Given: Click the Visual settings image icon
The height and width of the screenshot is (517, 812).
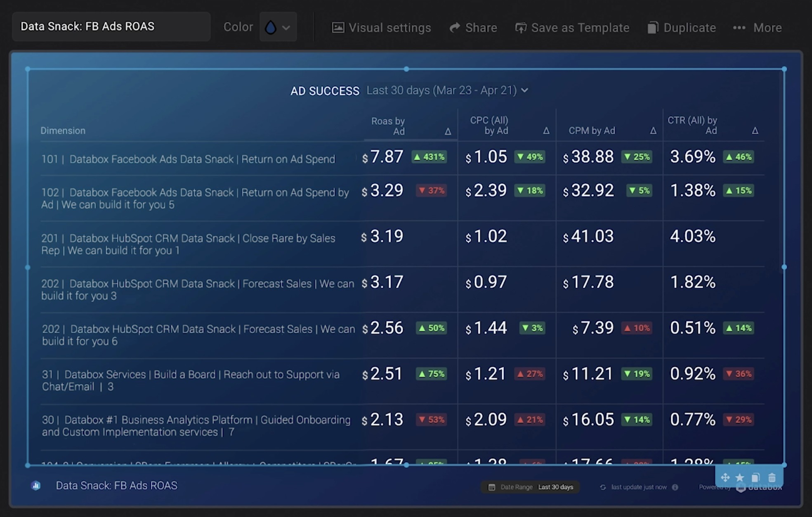Looking at the screenshot, I should pyautogui.click(x=338, y=27).
